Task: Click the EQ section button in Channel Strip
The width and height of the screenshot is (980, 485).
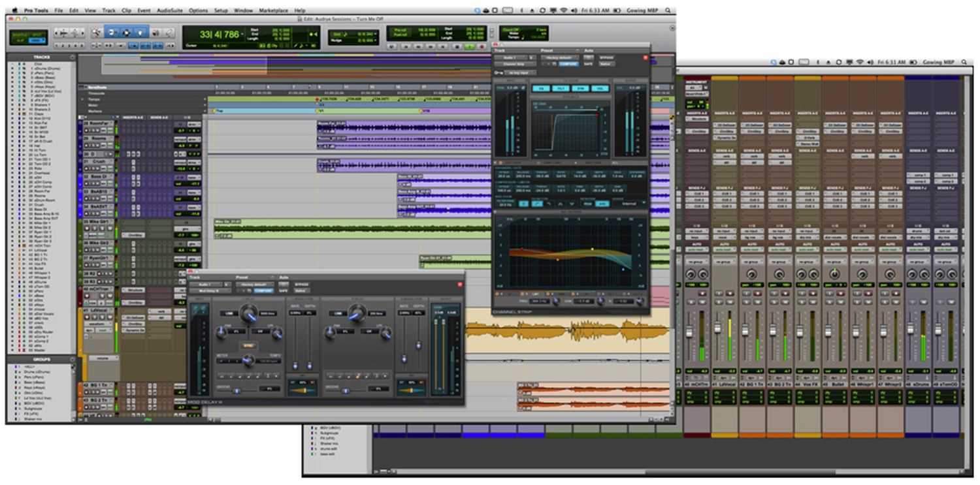Action: point(541,87)
